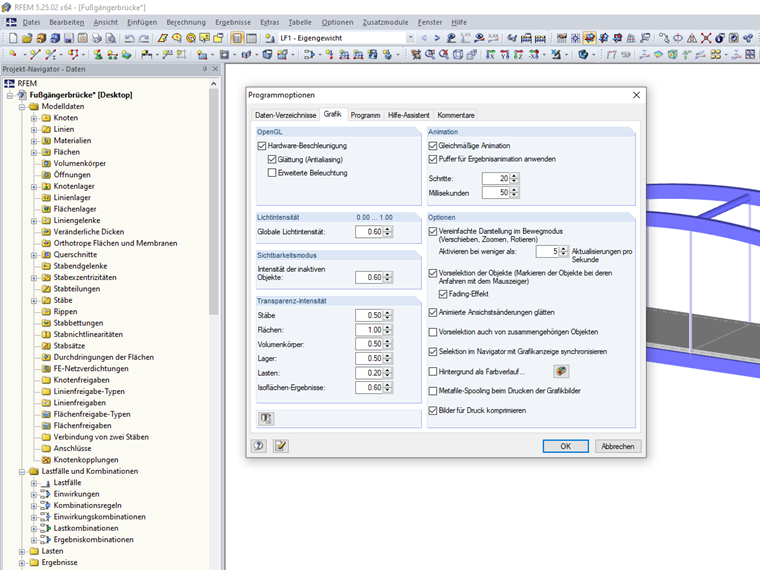Close the Programmoptionen dialog

tap(636, 95)
